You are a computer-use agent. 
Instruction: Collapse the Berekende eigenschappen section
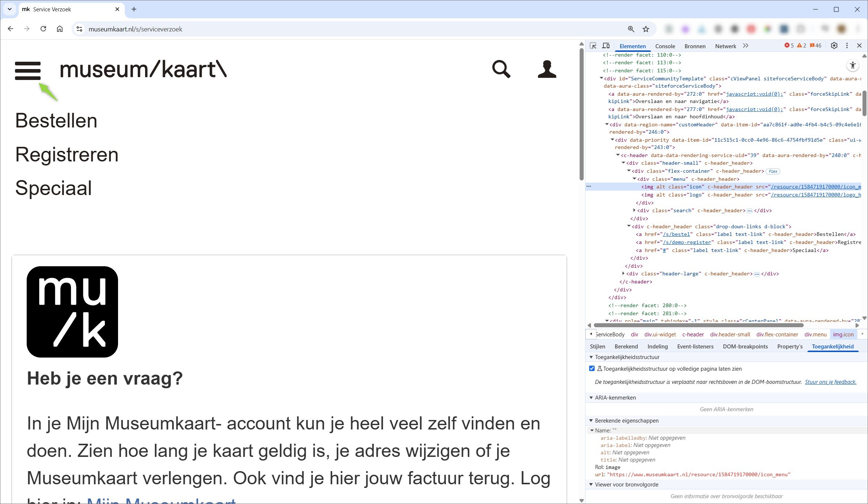(591, 421)
